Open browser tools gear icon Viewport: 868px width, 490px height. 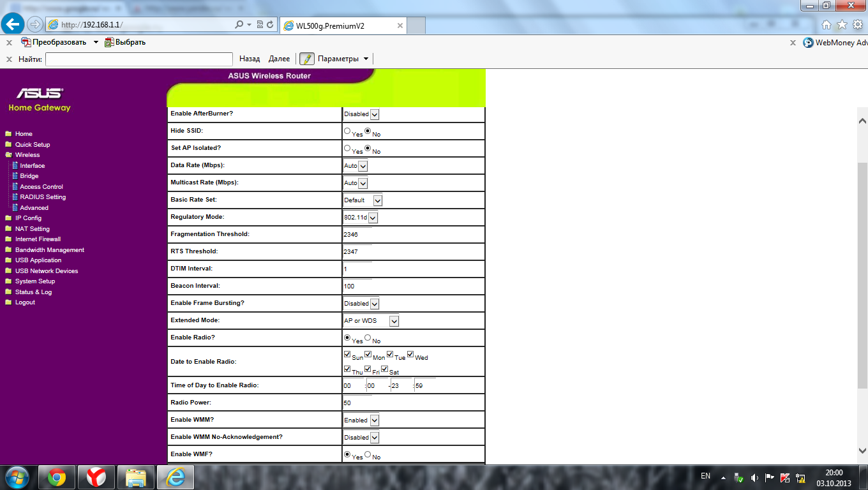pos(858,25)
